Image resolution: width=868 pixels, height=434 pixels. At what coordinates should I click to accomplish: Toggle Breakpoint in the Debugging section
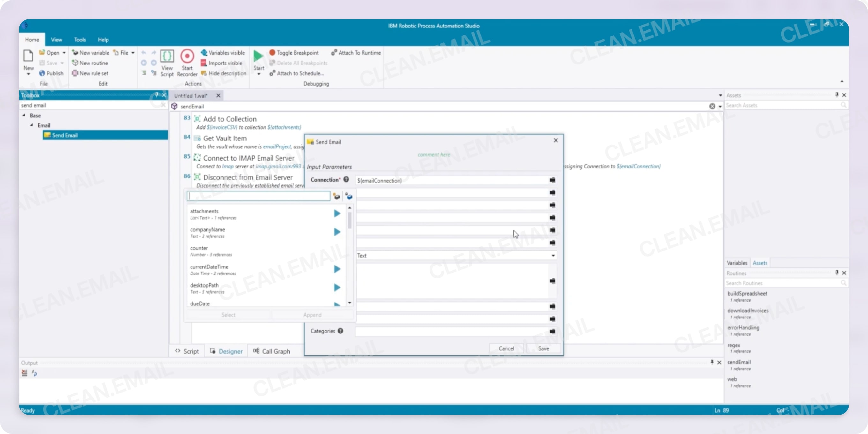tap(294, 53)
